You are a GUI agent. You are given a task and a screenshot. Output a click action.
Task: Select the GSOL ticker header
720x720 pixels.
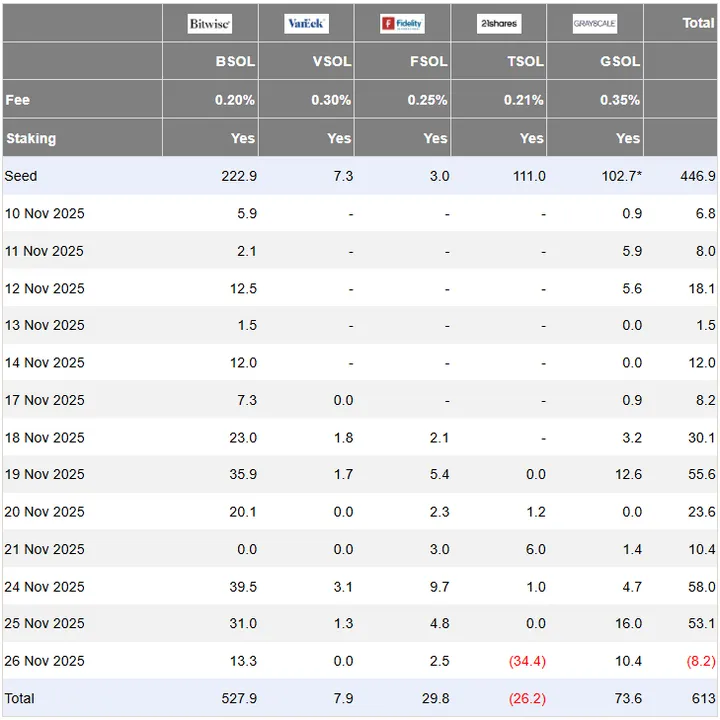620,61
